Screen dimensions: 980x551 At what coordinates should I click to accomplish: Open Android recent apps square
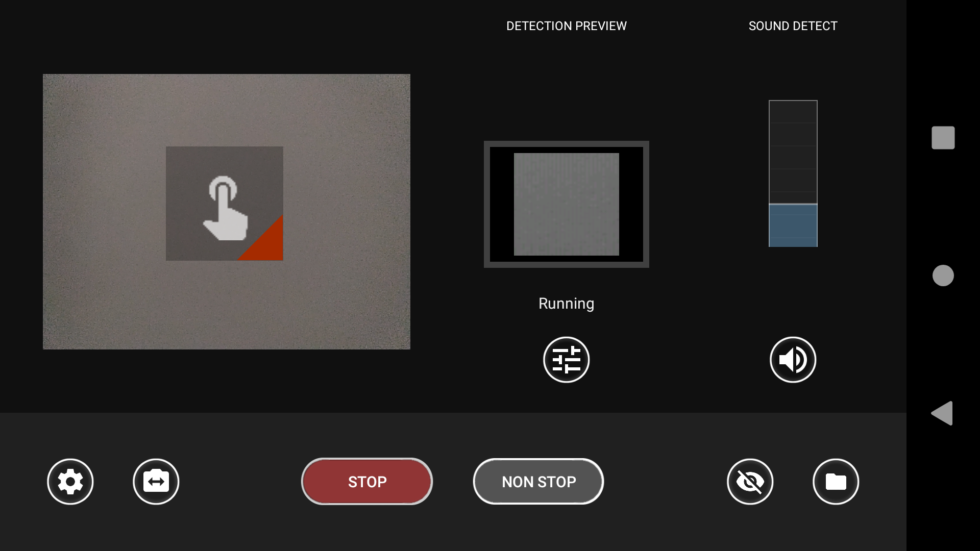(943, 138)
